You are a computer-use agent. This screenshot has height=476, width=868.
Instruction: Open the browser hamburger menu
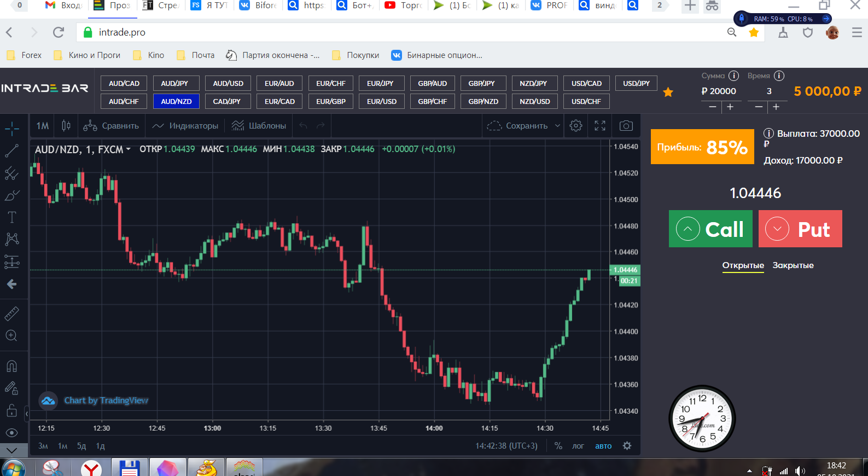[x=857, y=33]
